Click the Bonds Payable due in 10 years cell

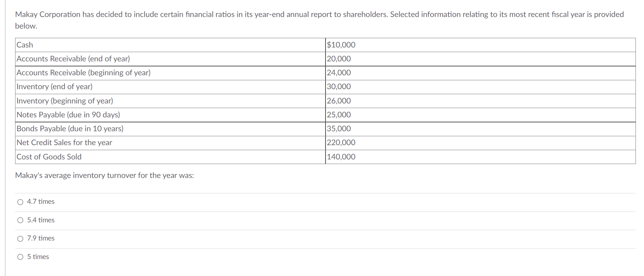tap(70, 129)
